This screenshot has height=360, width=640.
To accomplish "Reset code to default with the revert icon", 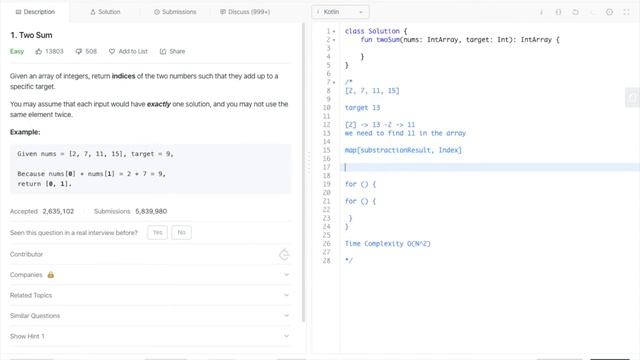I will (x=575, y=12).
